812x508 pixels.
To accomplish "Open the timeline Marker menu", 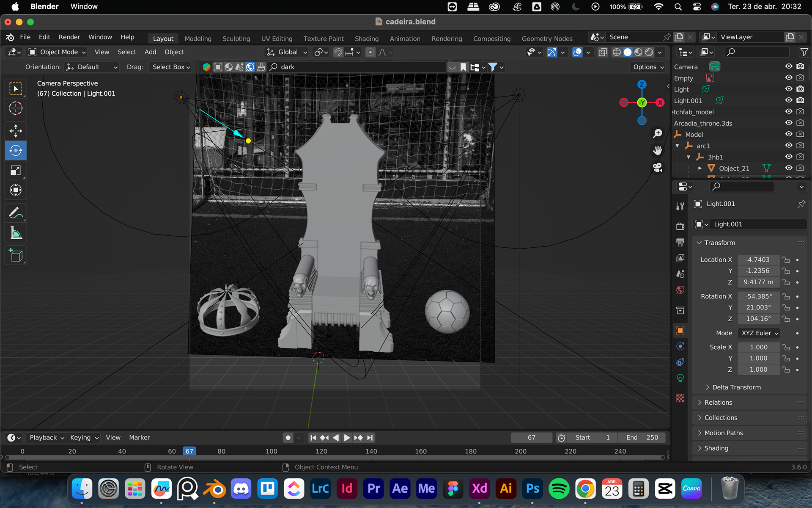I will point(139,438).
